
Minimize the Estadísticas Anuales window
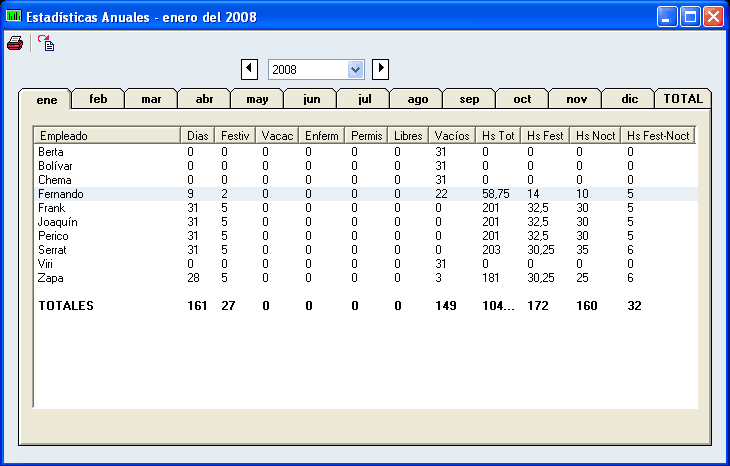point(667,17)
